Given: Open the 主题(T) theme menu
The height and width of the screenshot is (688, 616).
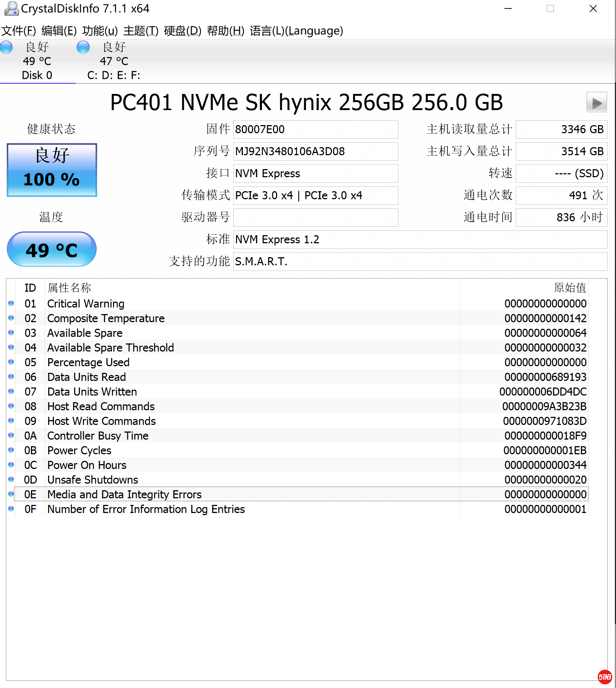Looking at the screenshot, I should point(141,31).
